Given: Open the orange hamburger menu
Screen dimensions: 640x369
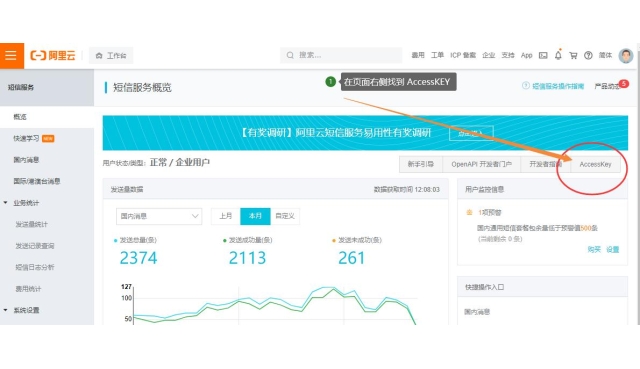Looking at the screenshot, I should tap(11, 56).
